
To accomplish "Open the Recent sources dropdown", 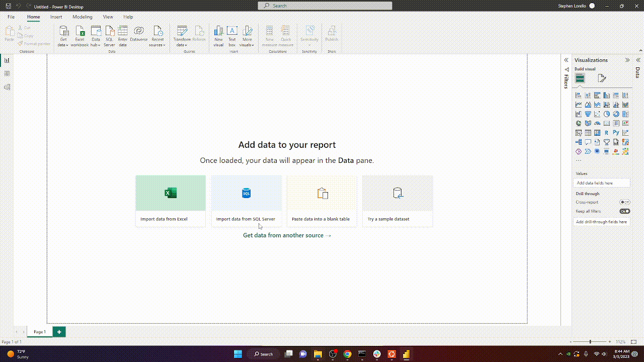I will [157, 36].
